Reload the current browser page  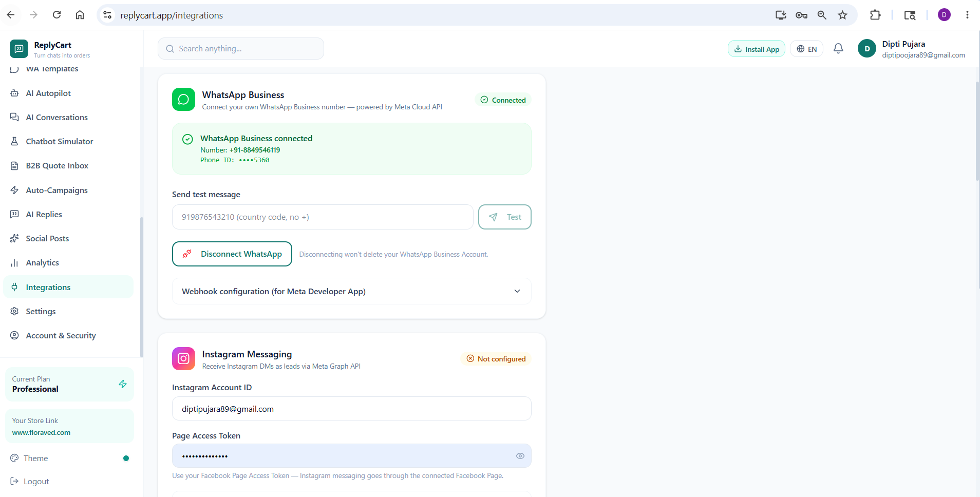click(57, 15)
